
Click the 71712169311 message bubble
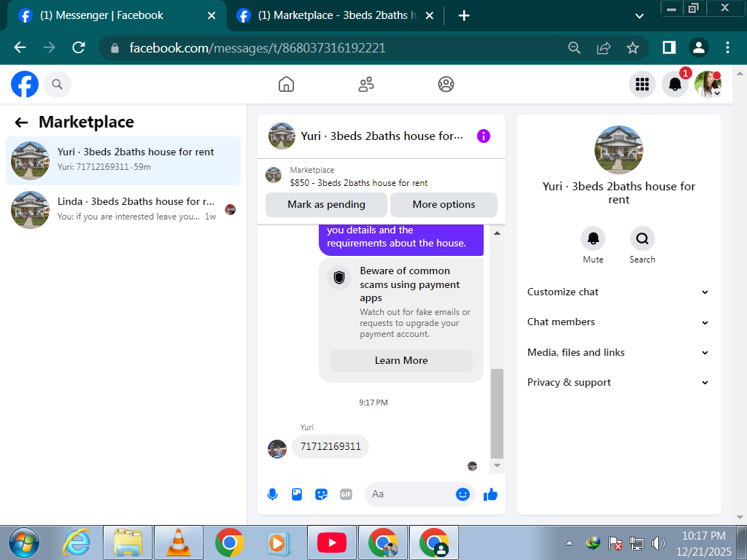click(x=330, y=447)
